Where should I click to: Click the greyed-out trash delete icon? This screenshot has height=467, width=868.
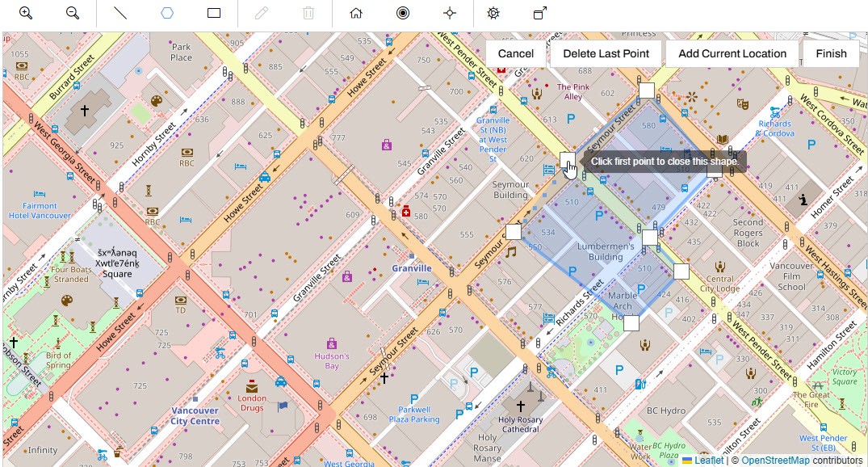[x=308, y=14]
